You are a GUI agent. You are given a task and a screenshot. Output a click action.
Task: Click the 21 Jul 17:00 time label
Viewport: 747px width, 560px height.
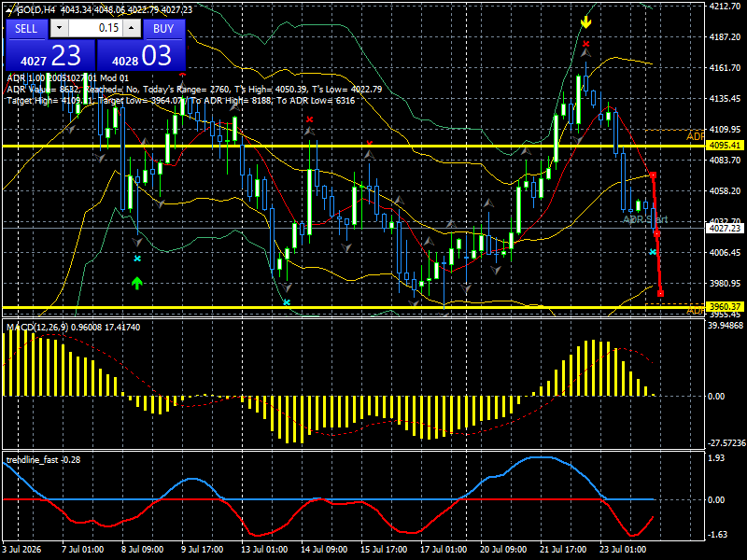(563, 549)
